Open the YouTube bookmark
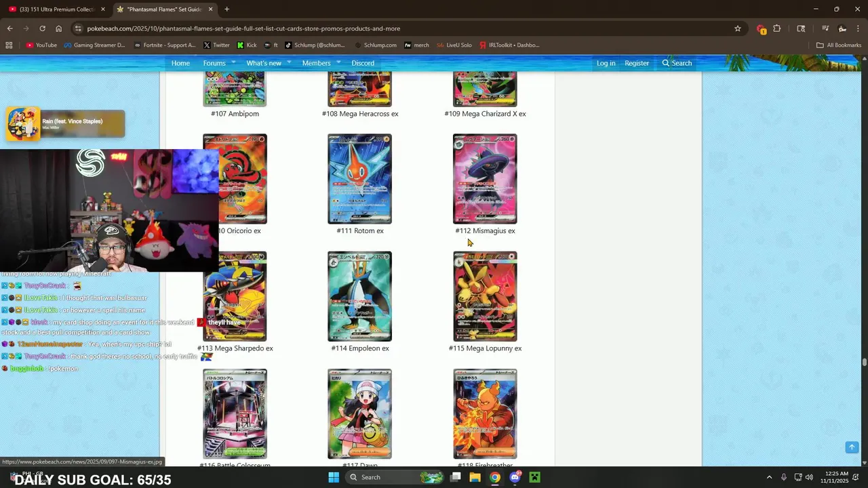The image size is (868, 488). [41, 45]
